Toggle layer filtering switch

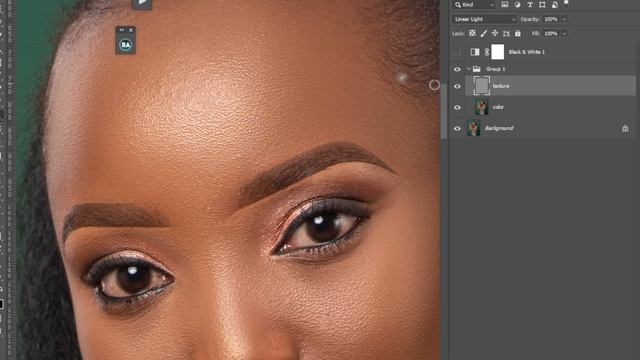click(566, 3)
